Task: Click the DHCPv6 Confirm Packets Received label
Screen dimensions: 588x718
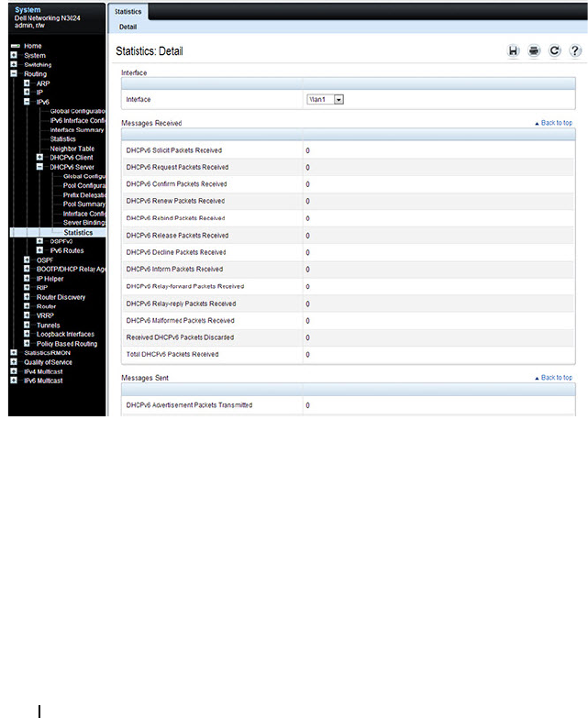Action: (176, 184)
